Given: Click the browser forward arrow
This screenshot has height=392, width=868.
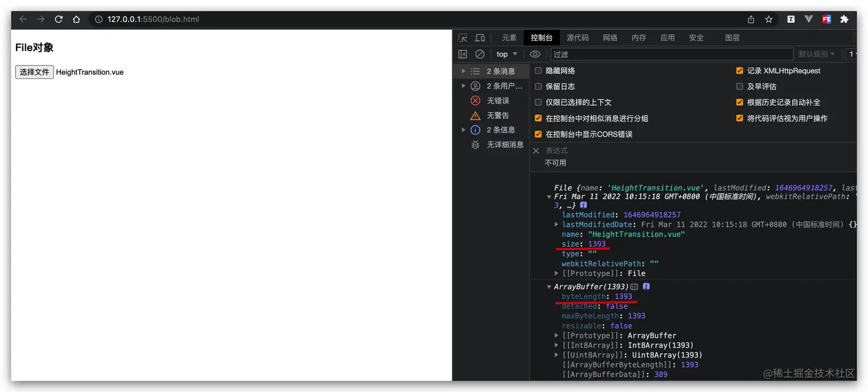Looking at the screenshot, I should pos(41,19).
